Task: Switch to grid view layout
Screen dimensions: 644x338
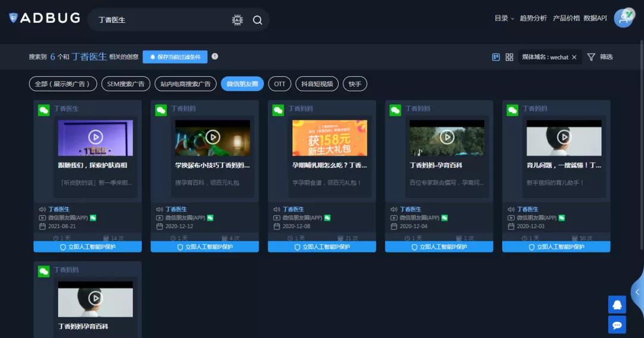Action: coord(509,57)
